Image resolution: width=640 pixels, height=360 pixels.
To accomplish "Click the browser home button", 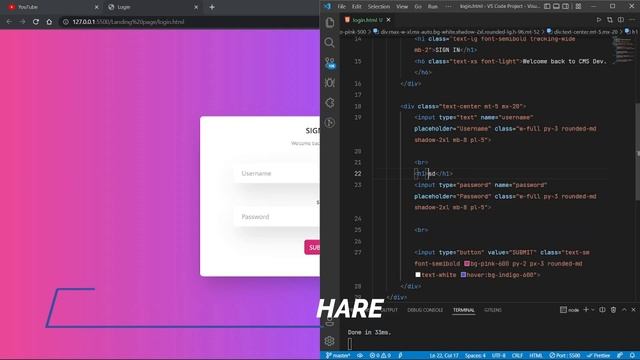I will coord(49,22).
